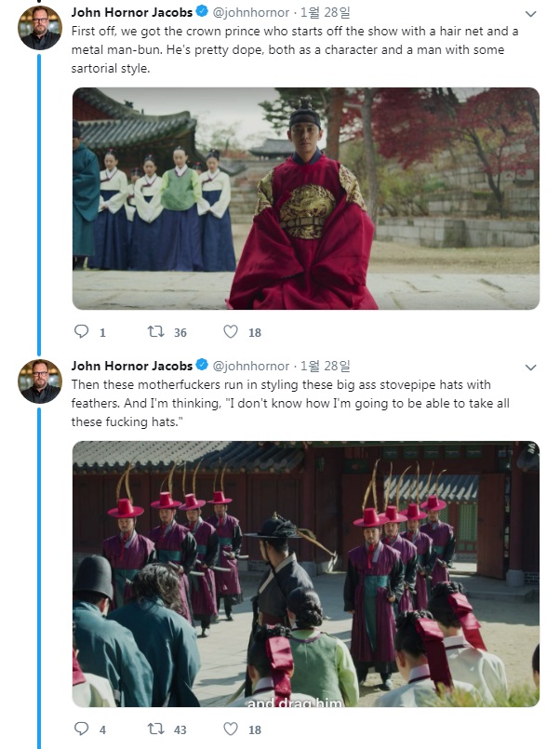Like the stovepipe hats tweet

coord(231,729)
